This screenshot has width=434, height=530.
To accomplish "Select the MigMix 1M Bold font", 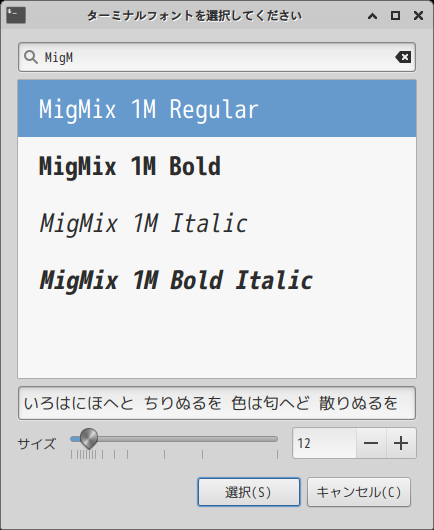I will (217, 166).
